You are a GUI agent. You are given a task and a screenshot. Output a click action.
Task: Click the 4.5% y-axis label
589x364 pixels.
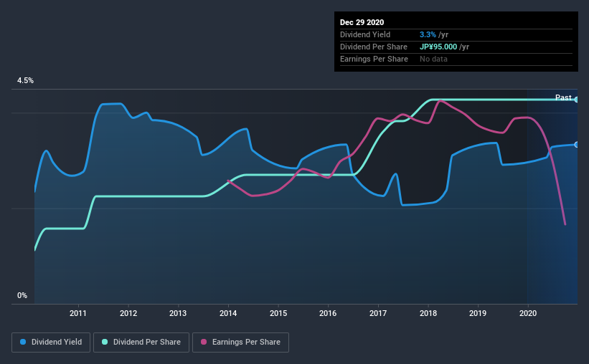[x=25, y=81]
